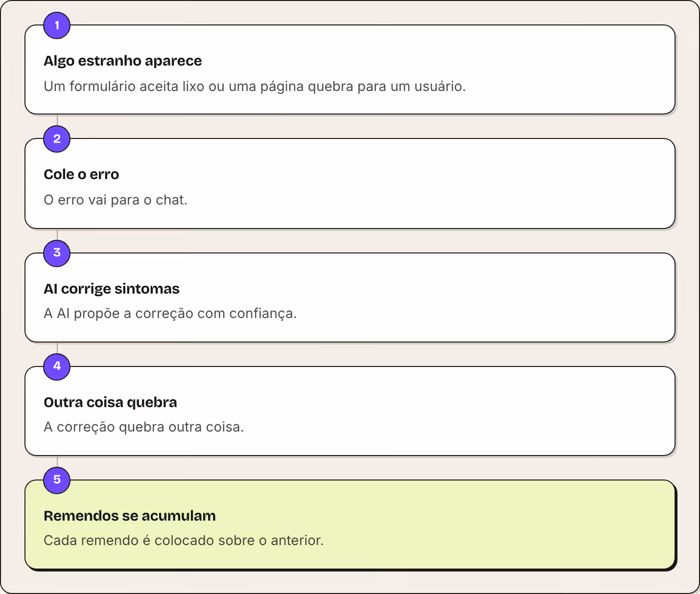Click the "Outra coisa quebra" heading
Viewport: 700px width, 594px height.
coord(111,402)
